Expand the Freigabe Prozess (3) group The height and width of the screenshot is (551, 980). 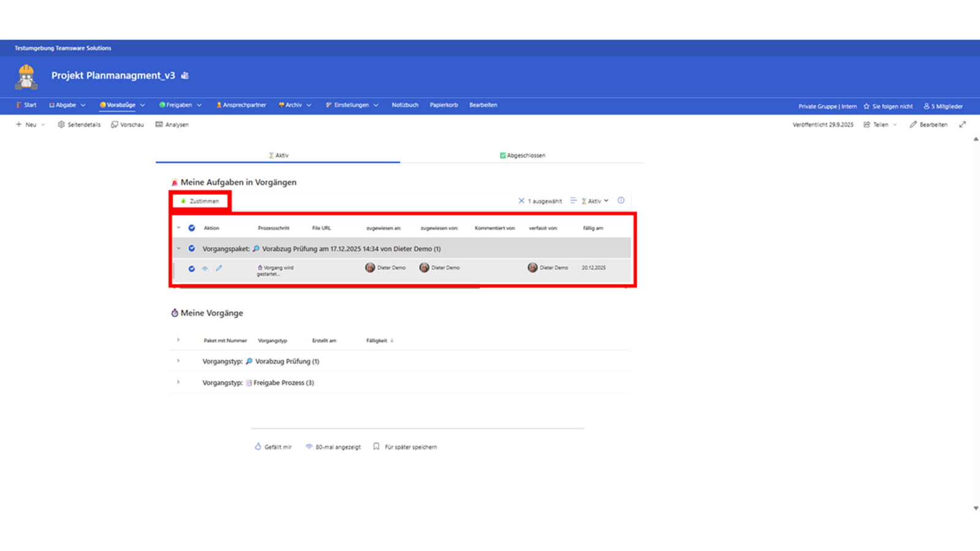click(178, 383)
